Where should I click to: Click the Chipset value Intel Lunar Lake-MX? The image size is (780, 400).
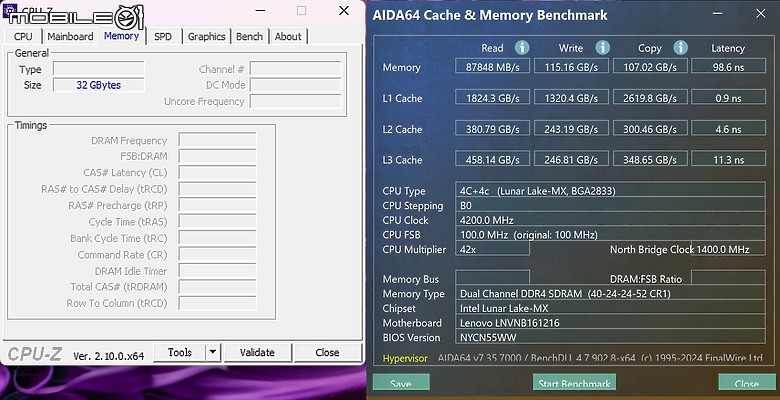click(610, 308)
